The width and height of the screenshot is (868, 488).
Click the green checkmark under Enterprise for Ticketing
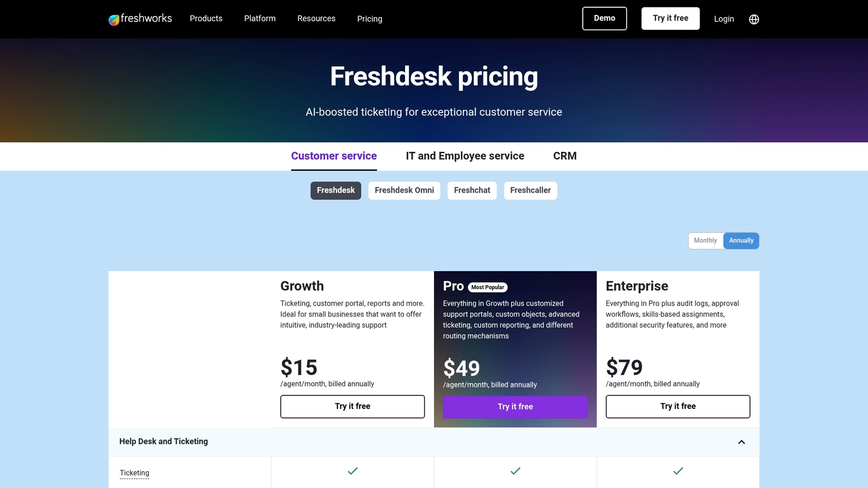coord(677,471)
